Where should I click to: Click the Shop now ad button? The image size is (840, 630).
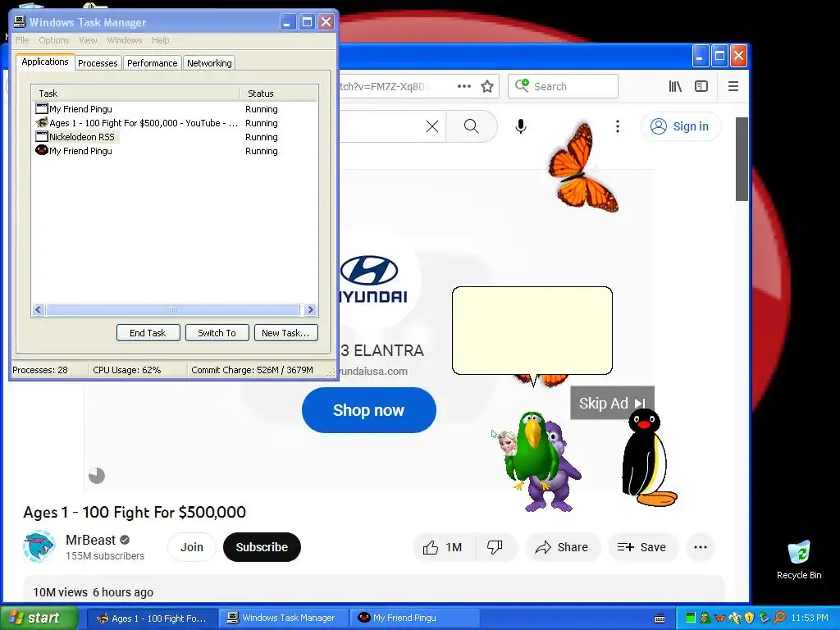pos(368,410)
